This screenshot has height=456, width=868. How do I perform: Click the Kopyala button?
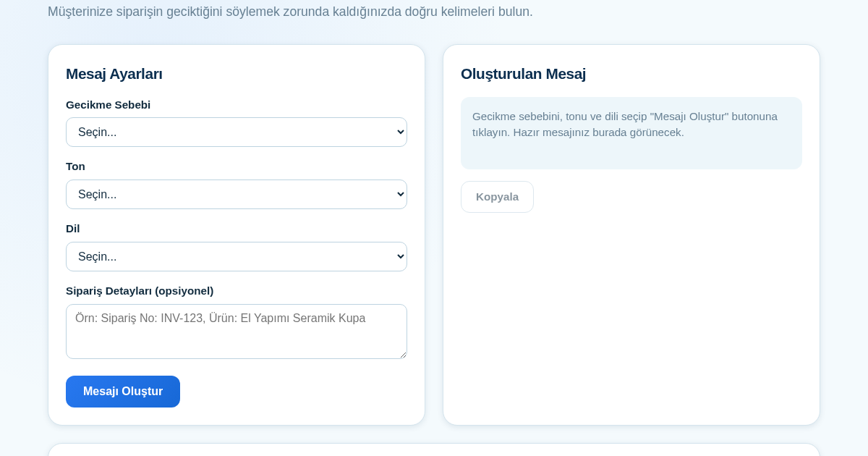pyautogui.click(x=497, y=197)
